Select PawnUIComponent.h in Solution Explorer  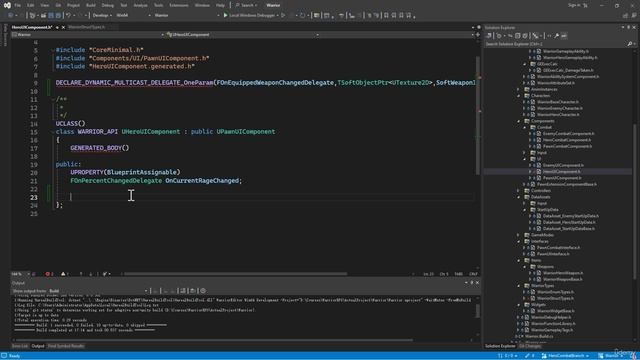tap(562, 178)
